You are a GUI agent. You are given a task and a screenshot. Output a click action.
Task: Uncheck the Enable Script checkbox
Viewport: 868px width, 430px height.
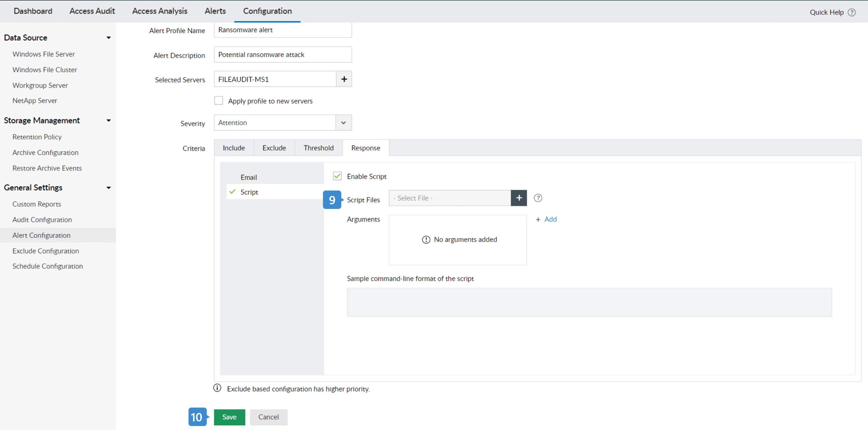[x=337, y=176]
